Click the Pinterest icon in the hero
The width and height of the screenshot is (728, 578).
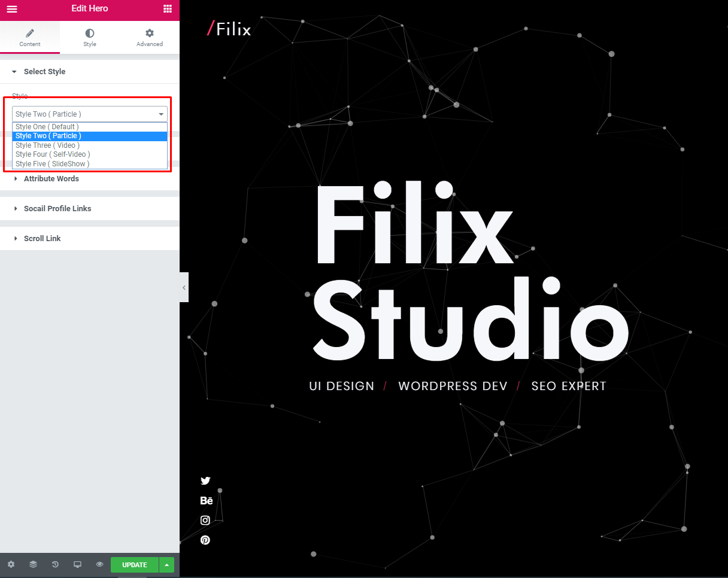205,540
